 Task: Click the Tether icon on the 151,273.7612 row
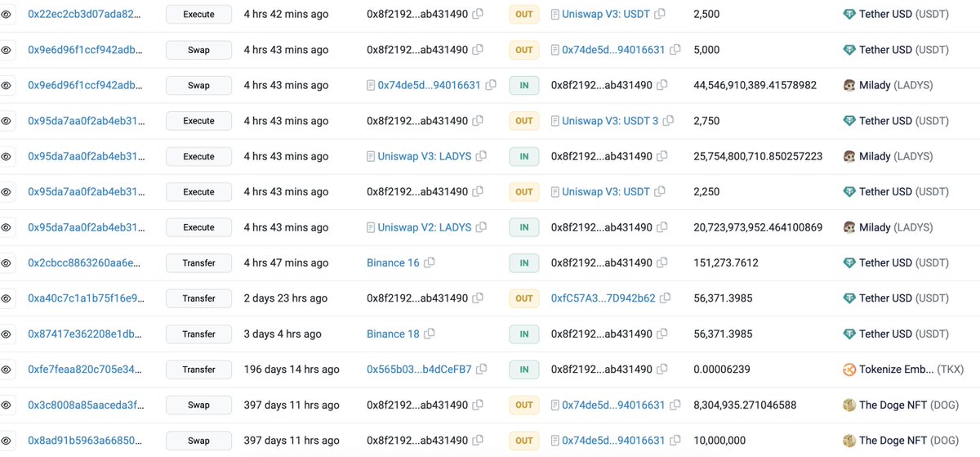coord(849,262)
